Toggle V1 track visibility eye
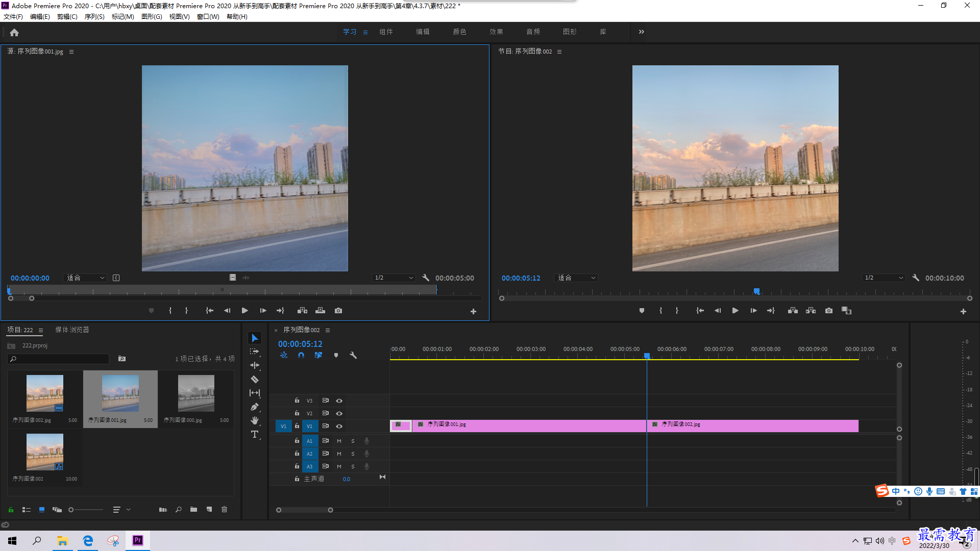 (x=339, y=426)
